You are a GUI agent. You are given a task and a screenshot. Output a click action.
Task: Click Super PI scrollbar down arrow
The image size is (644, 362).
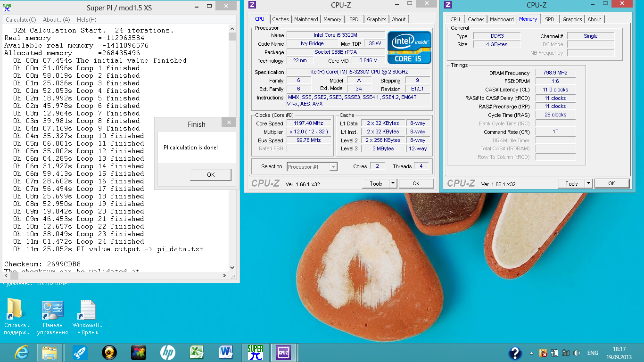click(232, 268)
